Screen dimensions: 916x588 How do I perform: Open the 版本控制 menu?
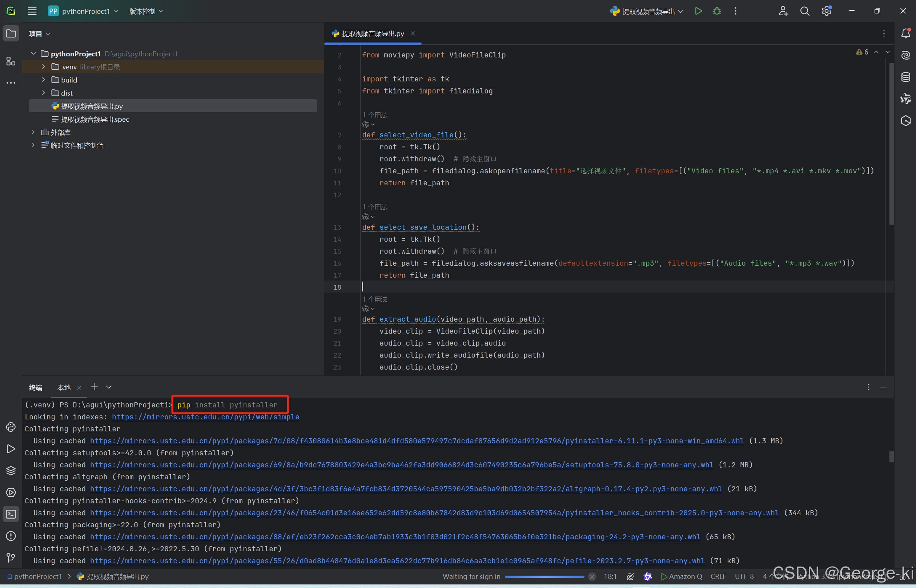pos(146,11)
